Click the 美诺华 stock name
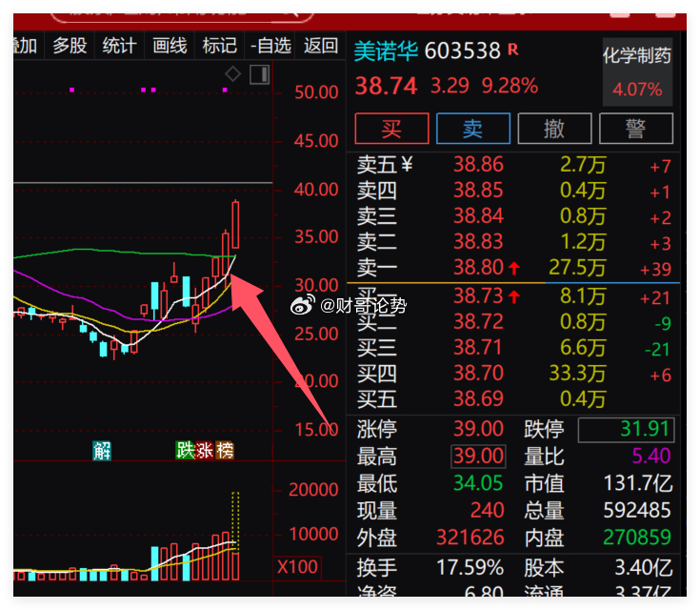This screenshot has height=610, width=700. (386, 51)
